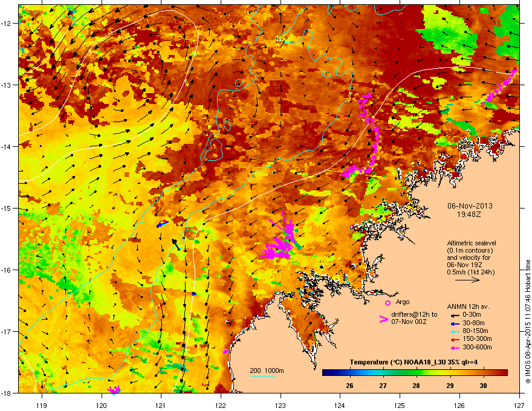The height and width of the screenshot is (411, 532).
Task: Click the 'drifters@12h to' legend label
Action: [x=414, y=314]
